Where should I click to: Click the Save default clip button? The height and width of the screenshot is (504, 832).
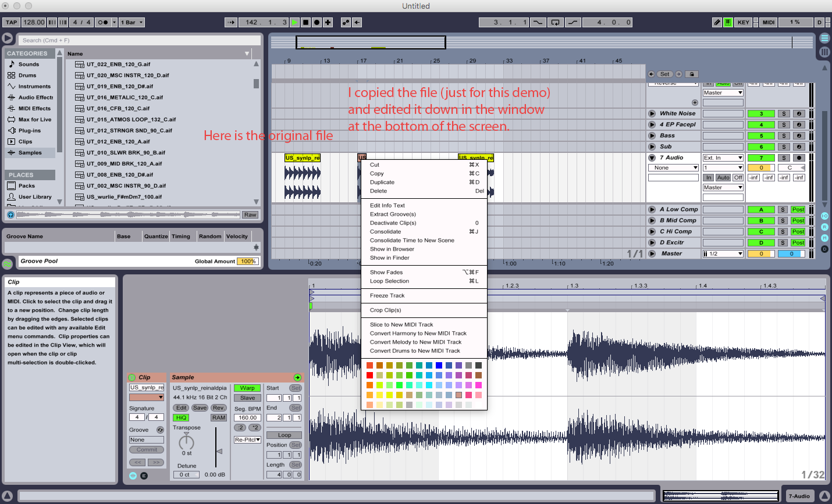pos(200,408)
